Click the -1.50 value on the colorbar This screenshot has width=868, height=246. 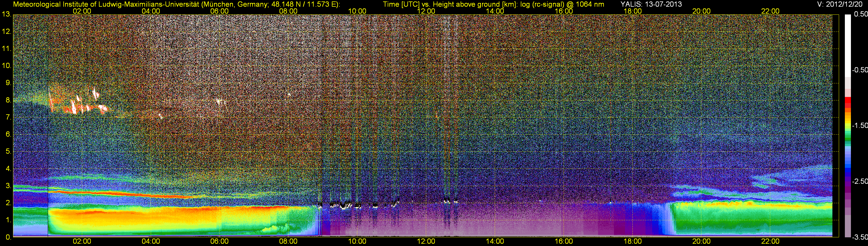coord(860,125)
